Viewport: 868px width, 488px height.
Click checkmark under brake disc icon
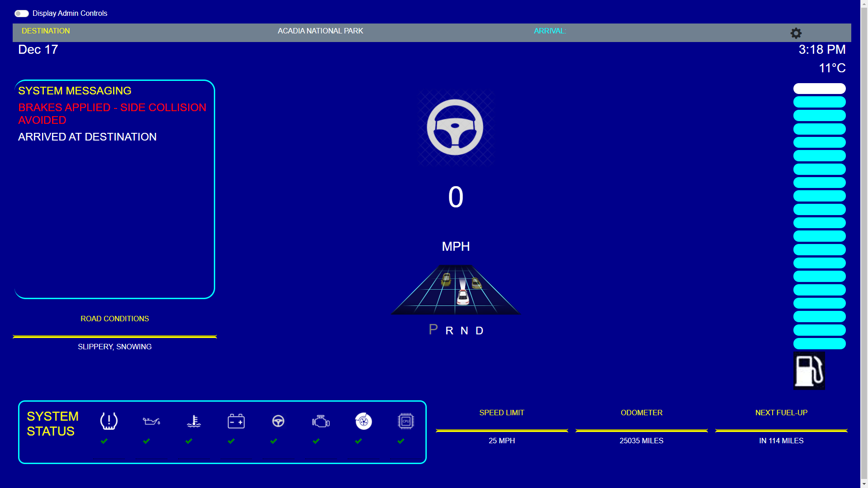pos(359,441)
